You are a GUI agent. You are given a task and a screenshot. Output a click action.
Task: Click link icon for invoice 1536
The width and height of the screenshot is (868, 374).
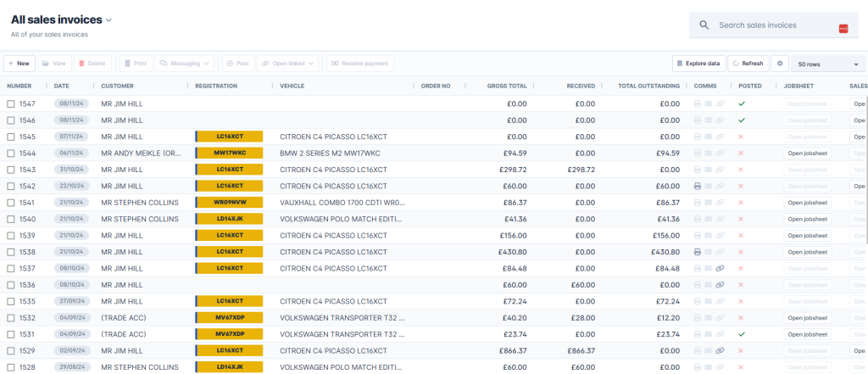click(720, 285)
